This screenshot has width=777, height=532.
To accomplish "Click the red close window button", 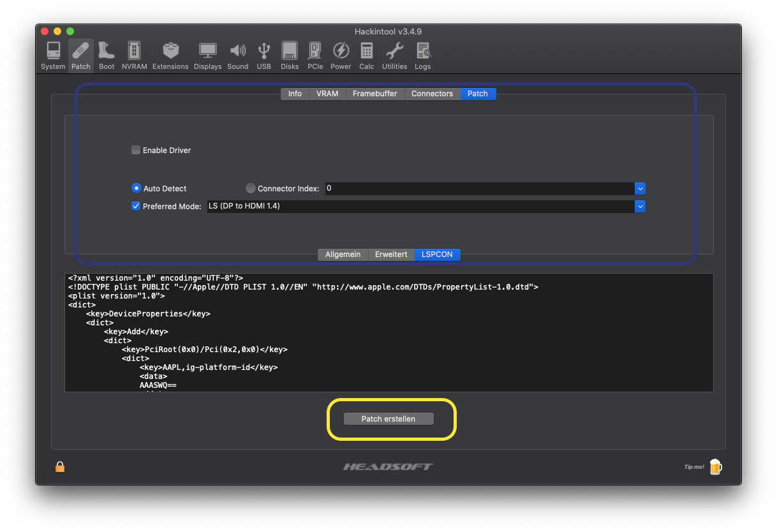I will (x=45, y=31).
